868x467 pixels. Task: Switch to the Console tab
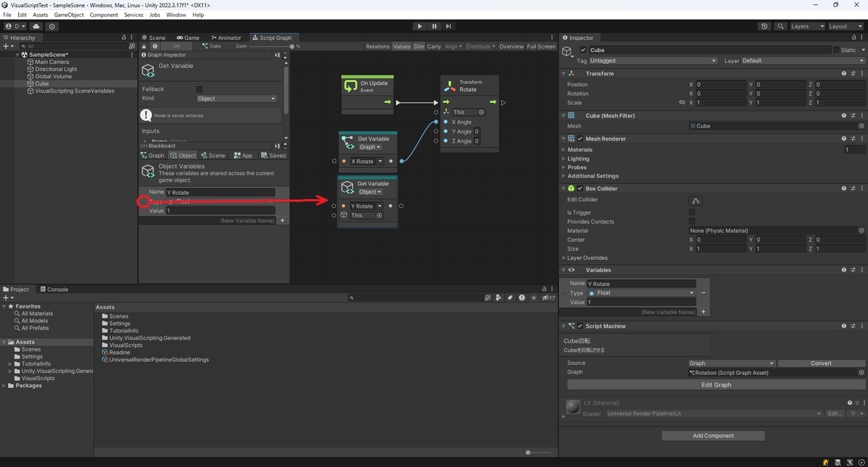click(x=55, y=289)
